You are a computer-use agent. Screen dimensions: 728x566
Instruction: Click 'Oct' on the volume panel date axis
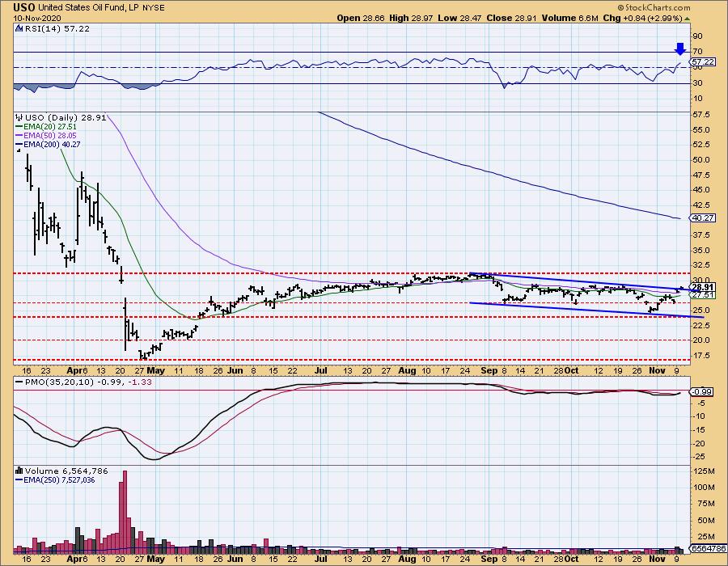click(x=572, y=559)
